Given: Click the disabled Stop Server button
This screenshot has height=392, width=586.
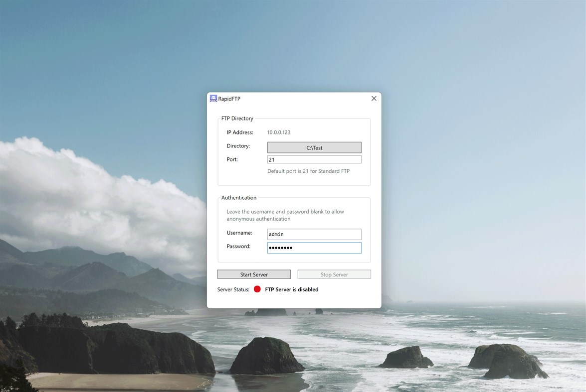Looking at the screenshot, I should coord(334,273).
